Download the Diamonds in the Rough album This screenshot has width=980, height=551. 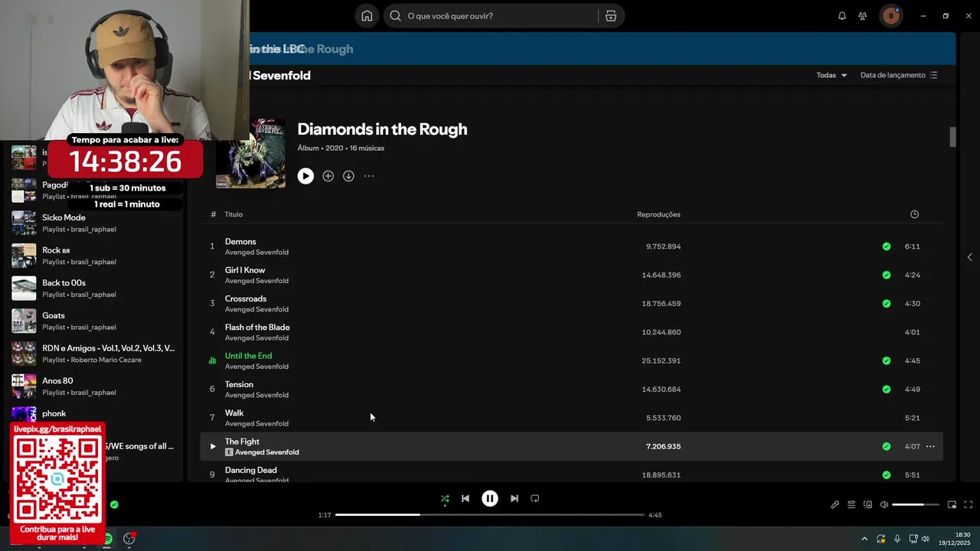pyautogui.click(x=348, y=176)
